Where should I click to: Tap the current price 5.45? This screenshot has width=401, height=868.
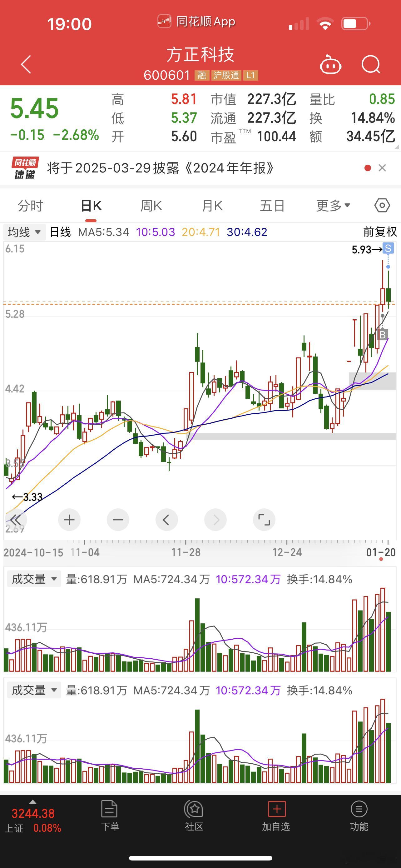[x=34, y=108]
